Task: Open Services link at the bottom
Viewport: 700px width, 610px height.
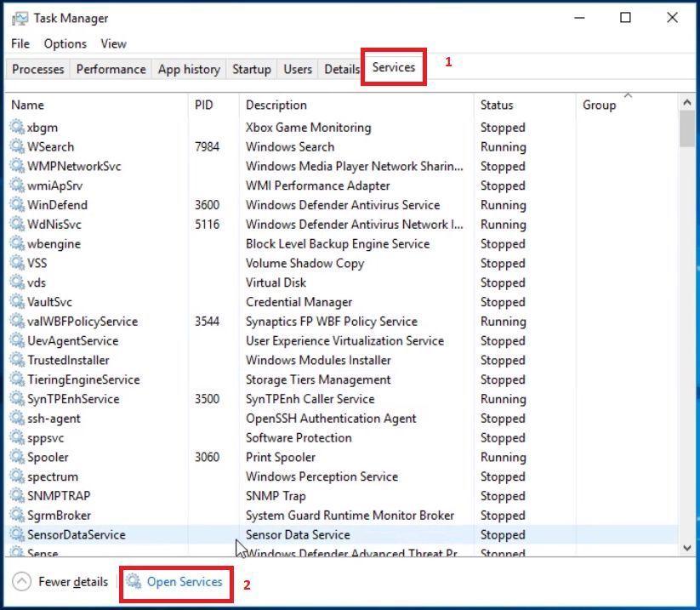Action: [x=185, y=582]
